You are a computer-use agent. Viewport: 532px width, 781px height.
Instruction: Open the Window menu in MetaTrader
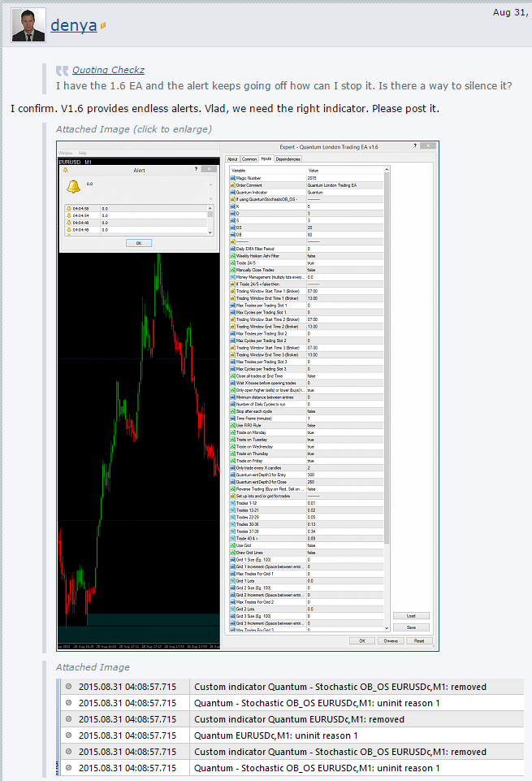[x=66, y=153]
